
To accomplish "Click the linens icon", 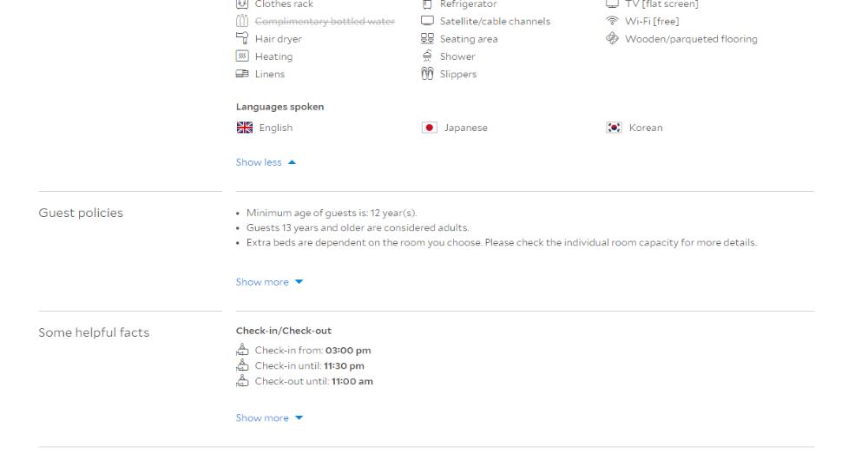I will (243, 74).
